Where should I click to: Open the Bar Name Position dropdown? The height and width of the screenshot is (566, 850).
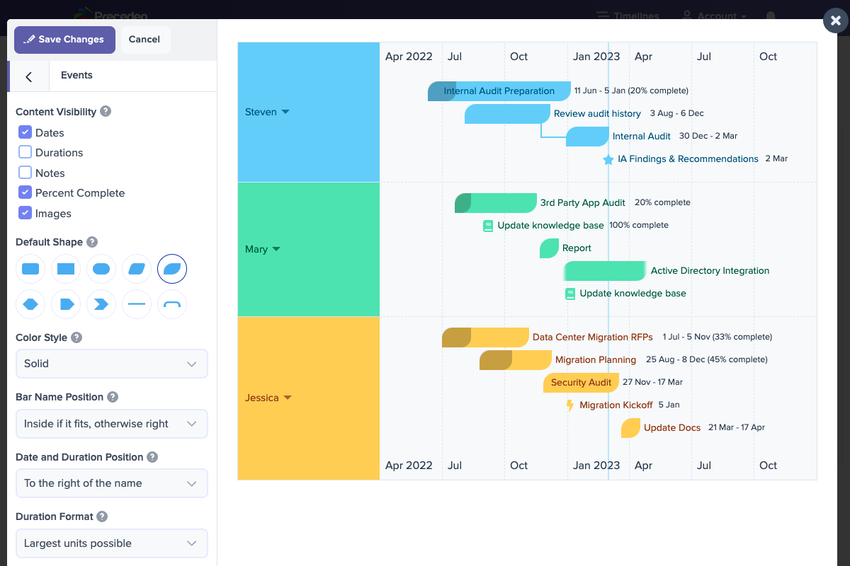pos(111,424)
